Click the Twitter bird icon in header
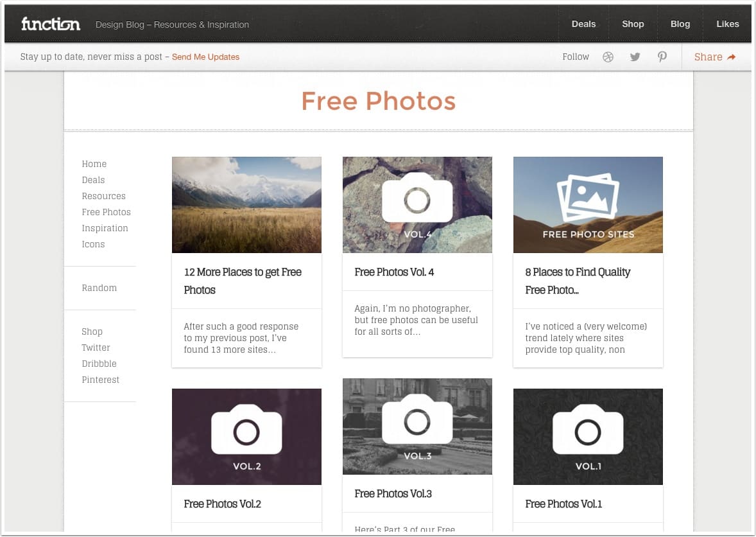This screenshot has height=537, width=756. click(635, 57)
